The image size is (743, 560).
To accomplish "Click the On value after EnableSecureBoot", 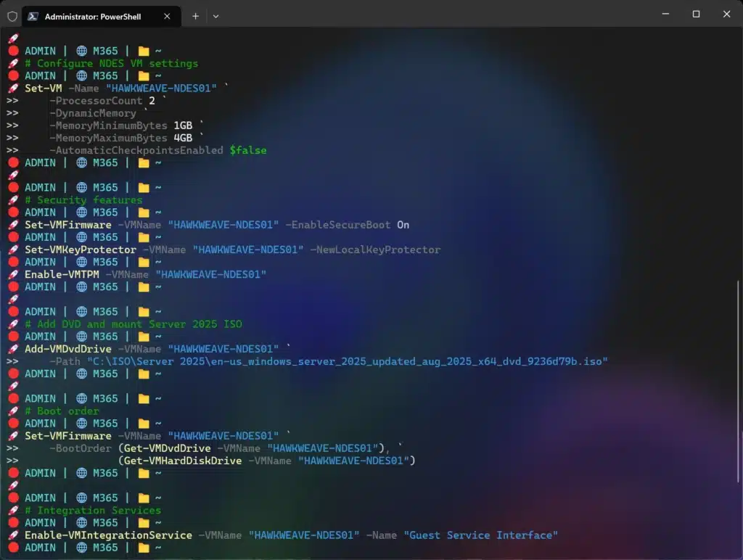I will (403, 225).
